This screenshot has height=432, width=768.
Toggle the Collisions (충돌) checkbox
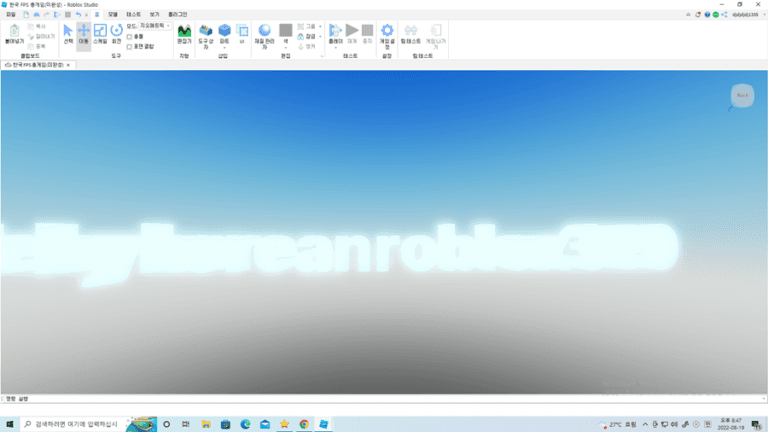[x=129, y=36]
